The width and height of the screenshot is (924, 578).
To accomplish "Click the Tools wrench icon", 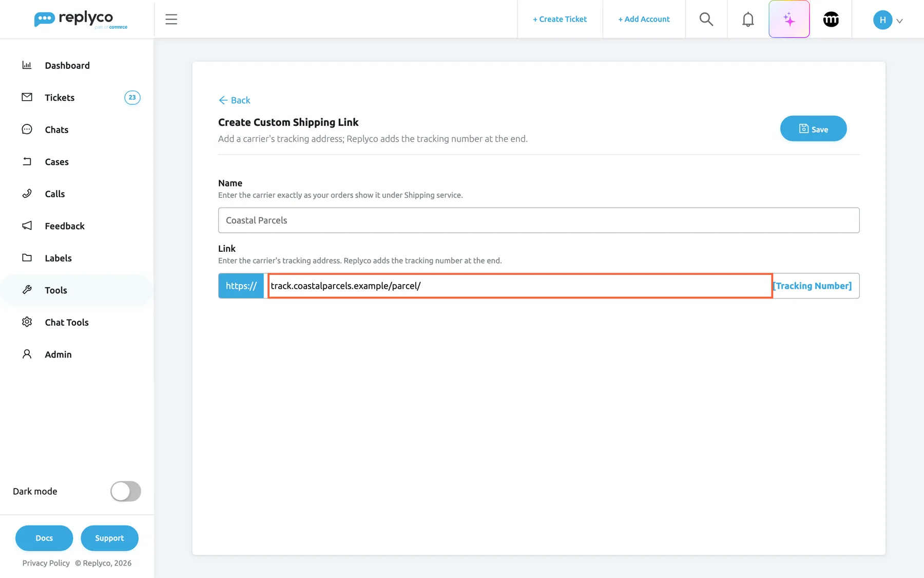I will 27,290.
